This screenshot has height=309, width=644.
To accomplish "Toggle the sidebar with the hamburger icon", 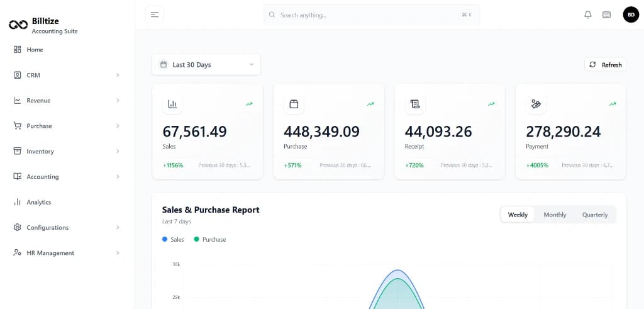I will tap(155, 15).
